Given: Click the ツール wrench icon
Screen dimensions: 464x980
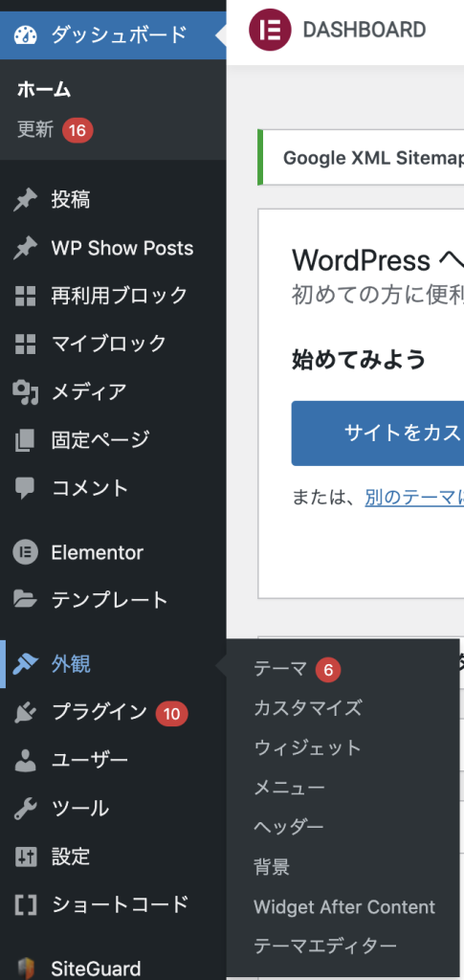Looking at the screenshot, I should point(26,808).
